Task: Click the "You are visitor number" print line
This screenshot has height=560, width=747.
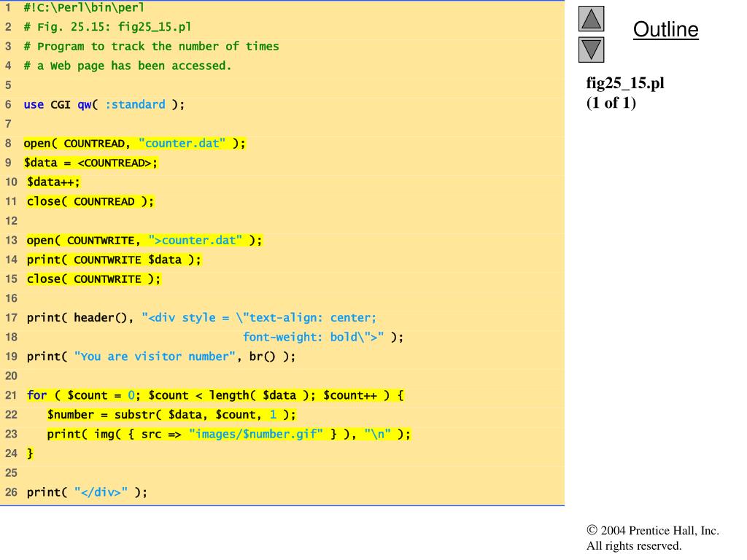Action: 161,357
